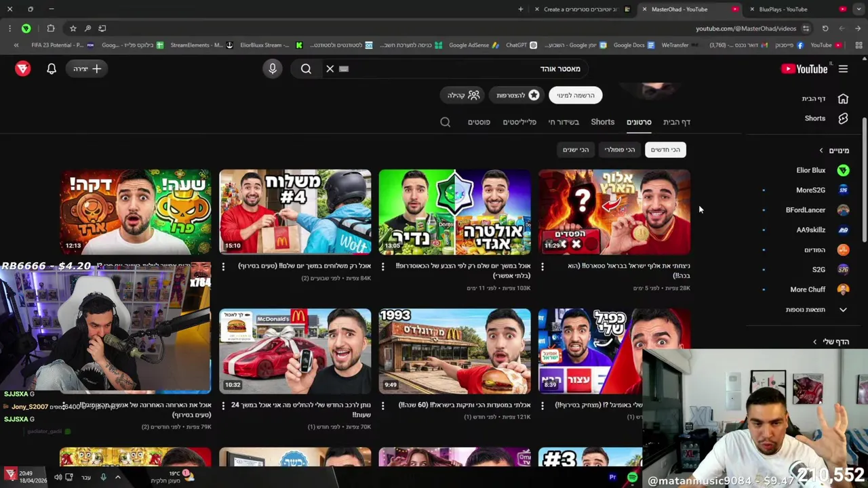Switch to the פלייליסטים playlists tab
Screen dimensions: 868x488
point(519,122)
